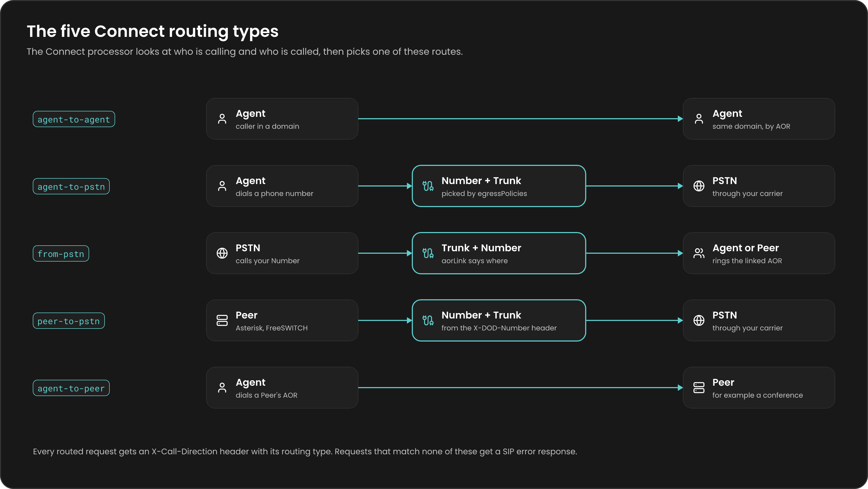Click the server icon in the 'for example a conference' card
The width and height of the screenshot is (868, 489).
coord(699,388)
